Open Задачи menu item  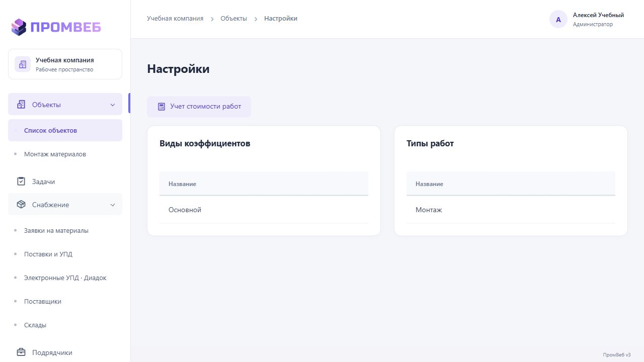(x=65, y=182)
